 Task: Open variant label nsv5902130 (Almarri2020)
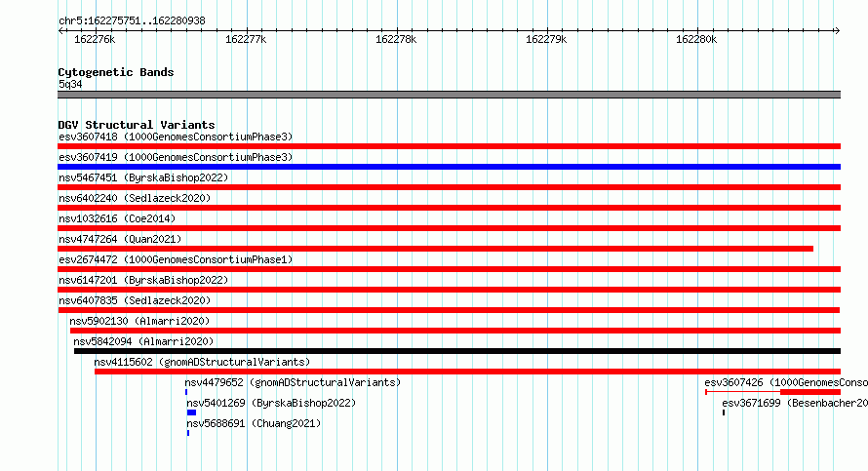(x=139, y=321)
